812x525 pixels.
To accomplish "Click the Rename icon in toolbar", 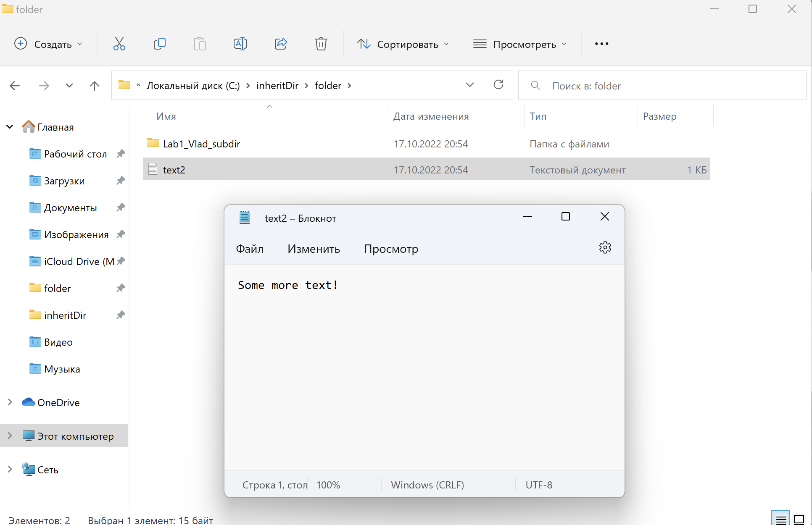I will [240, 44].
